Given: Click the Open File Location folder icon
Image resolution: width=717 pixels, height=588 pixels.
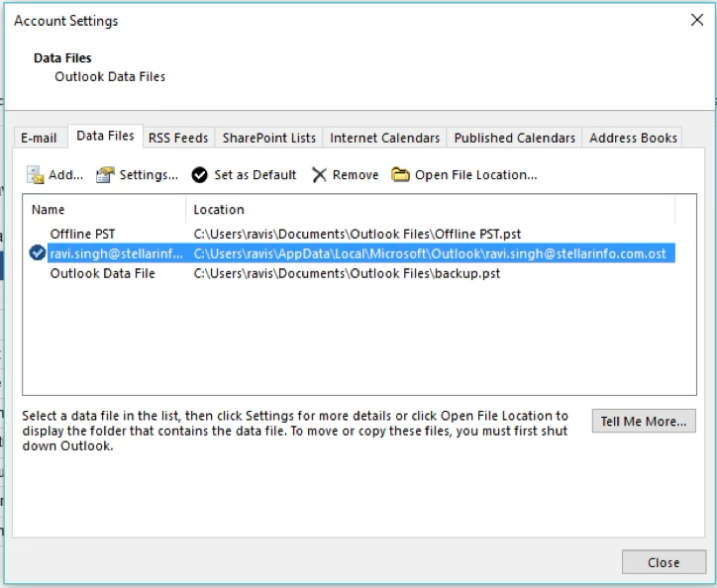Looking at the screenshot, I should (400, 174).
